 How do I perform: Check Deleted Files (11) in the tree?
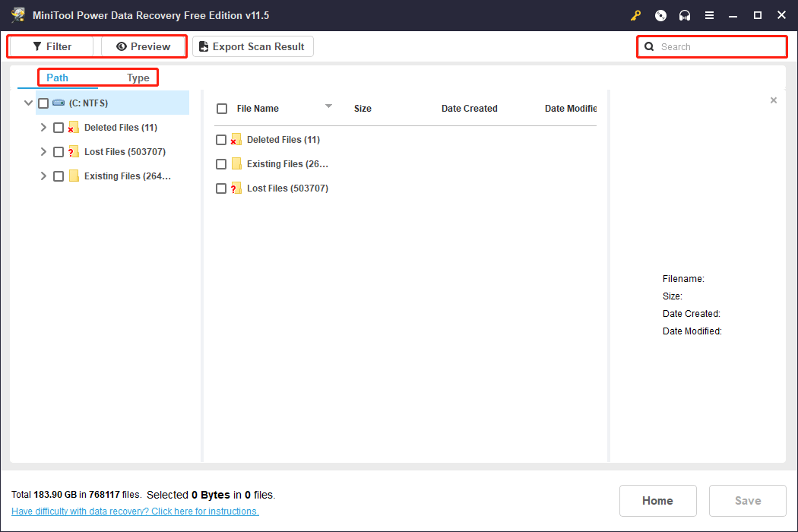59,128
